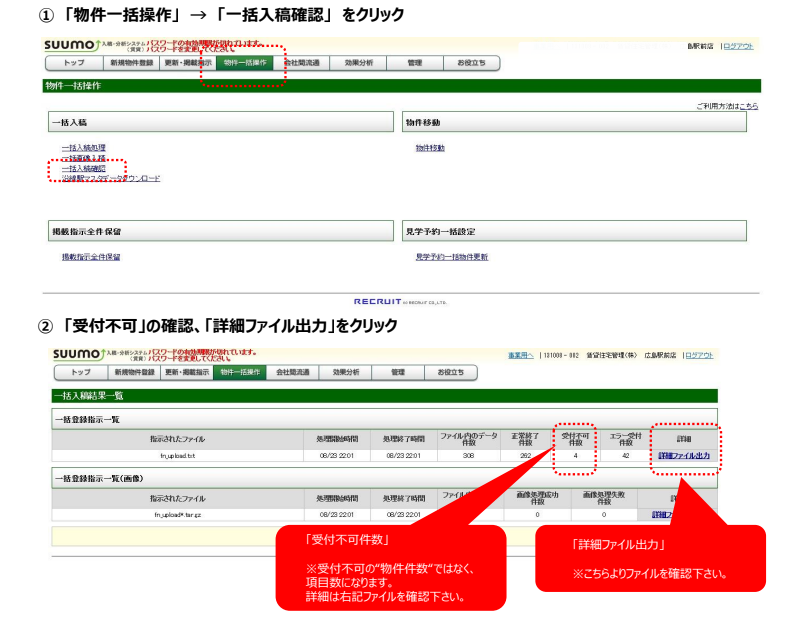790x627 pixels.
Task: Click 処理開始時間 cell in fn_upload.txt row
Action: tap(337, 456)
